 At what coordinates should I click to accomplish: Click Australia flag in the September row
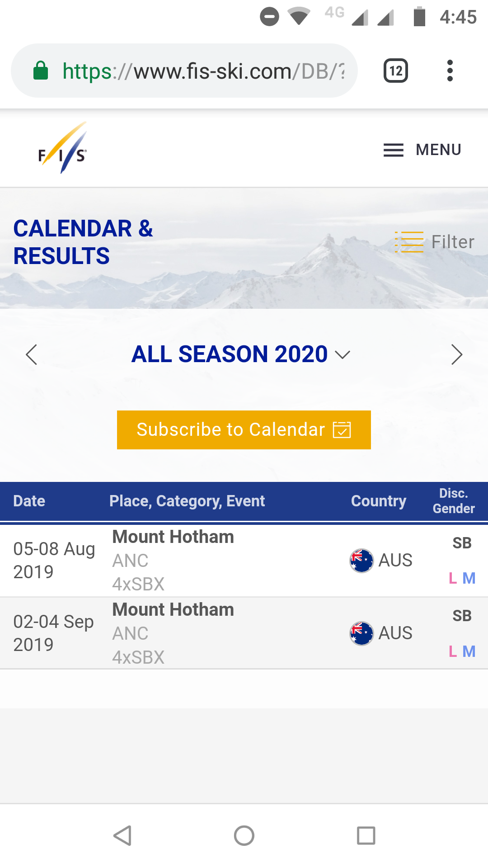tap(361, 633)
